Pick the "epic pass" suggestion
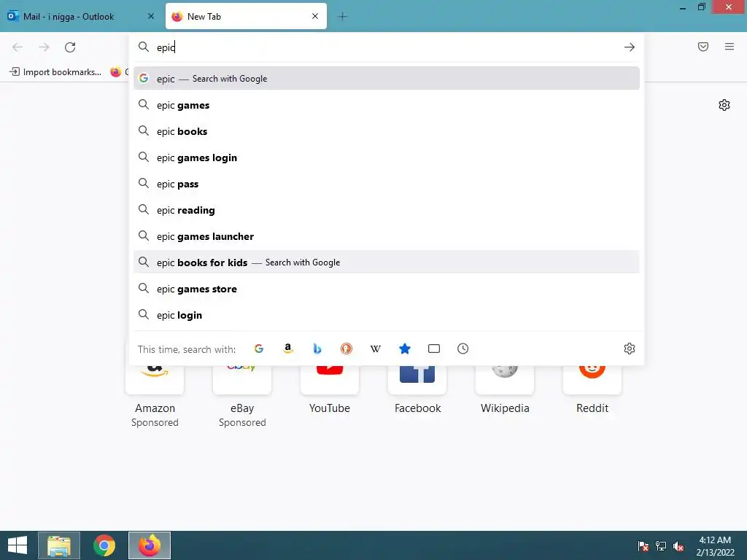Screen dimensions: 747x560 [387, 184]
